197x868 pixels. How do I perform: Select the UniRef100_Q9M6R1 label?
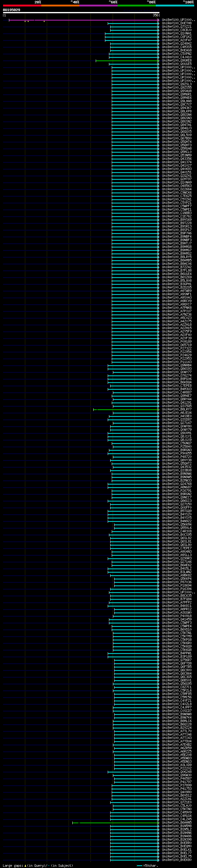[x=176, y=94]
